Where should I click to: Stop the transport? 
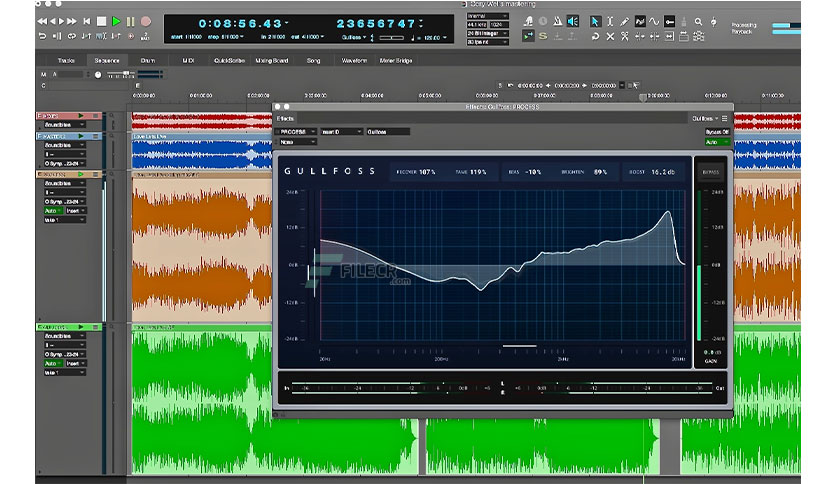click(x=101, y=21)
